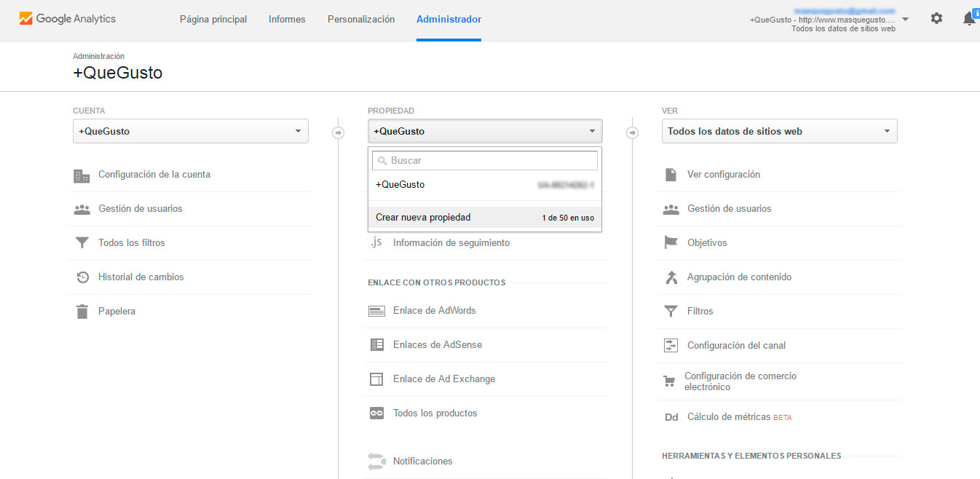Open Todos los productos
The width and height of the screenshot is (980, 479).
435,413
